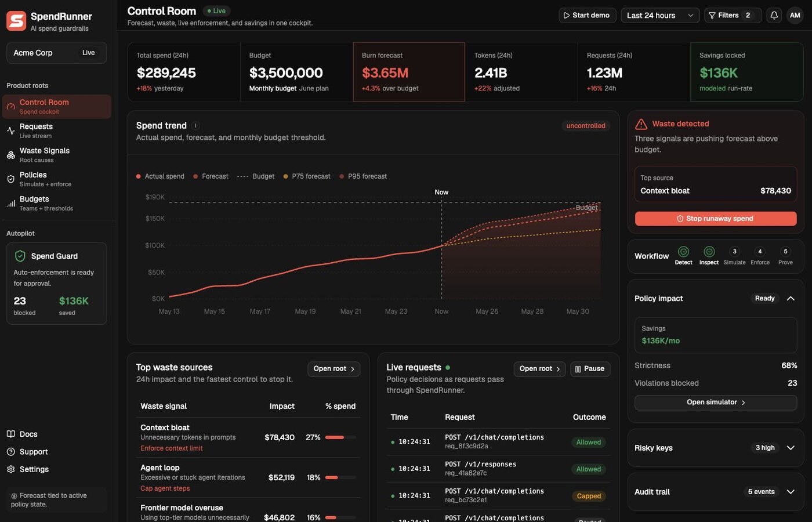
Task: Click the Agent loop percent spend bar
Action: pyautogui.click(x=340, y=477)
